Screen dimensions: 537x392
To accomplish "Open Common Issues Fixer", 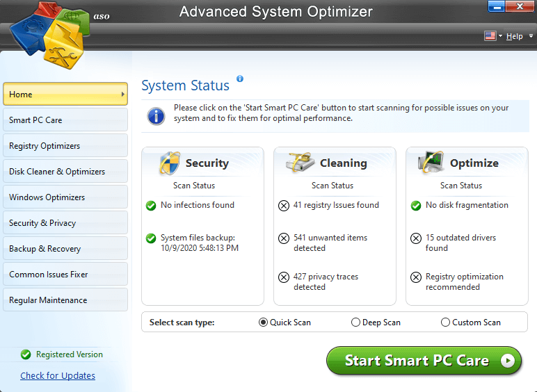I will coord(65,274).
